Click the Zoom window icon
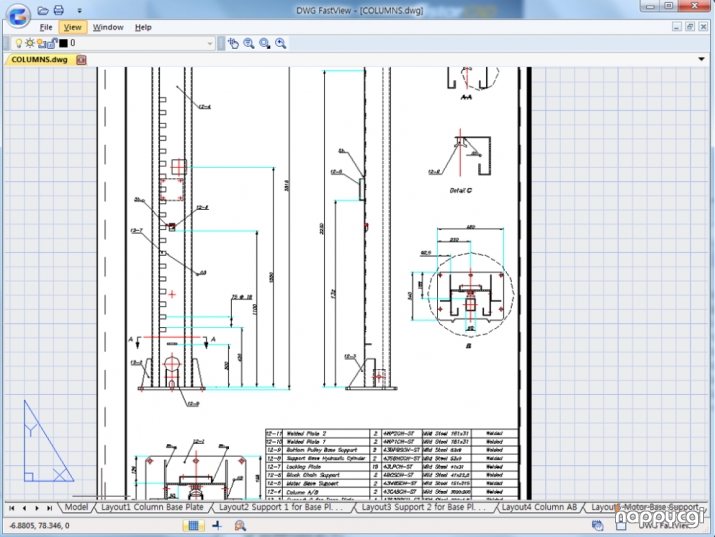The image size is (715, 537). (264, 43)
